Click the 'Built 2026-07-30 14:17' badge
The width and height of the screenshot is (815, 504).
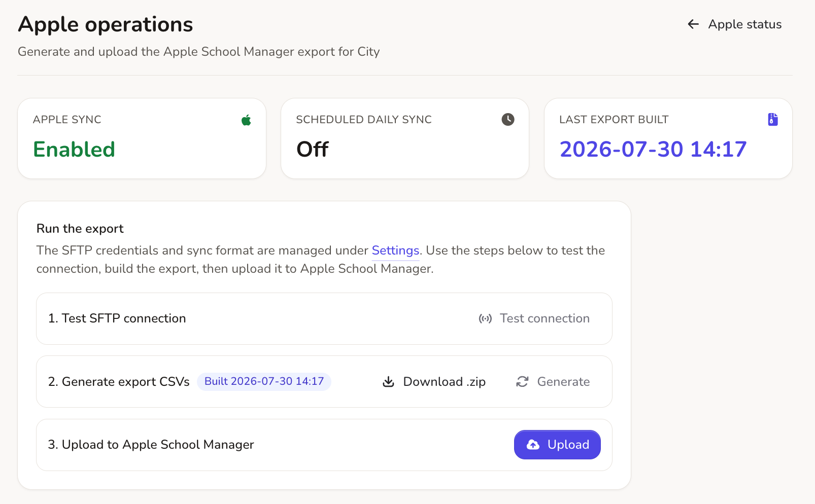tap(264, 382)
